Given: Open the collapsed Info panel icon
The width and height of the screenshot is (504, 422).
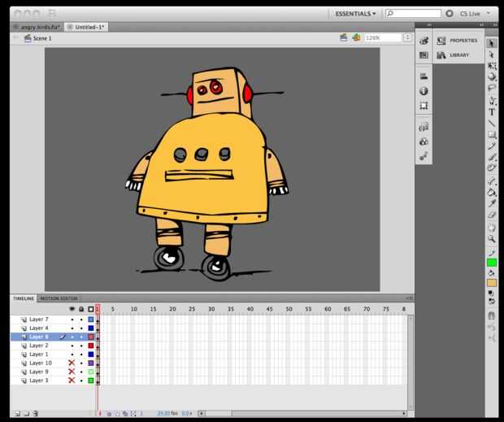Looking at the screenshot, I should 424,91.
